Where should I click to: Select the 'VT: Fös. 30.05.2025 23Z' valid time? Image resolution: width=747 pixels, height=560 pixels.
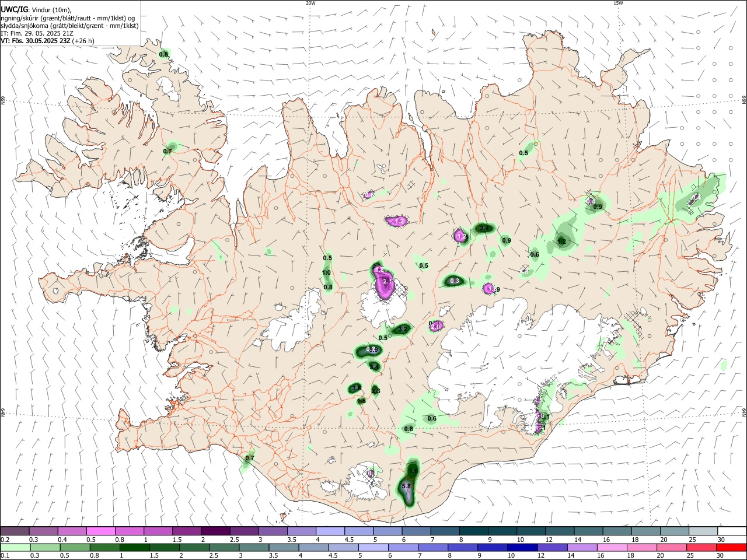click(x=36, y=41)
